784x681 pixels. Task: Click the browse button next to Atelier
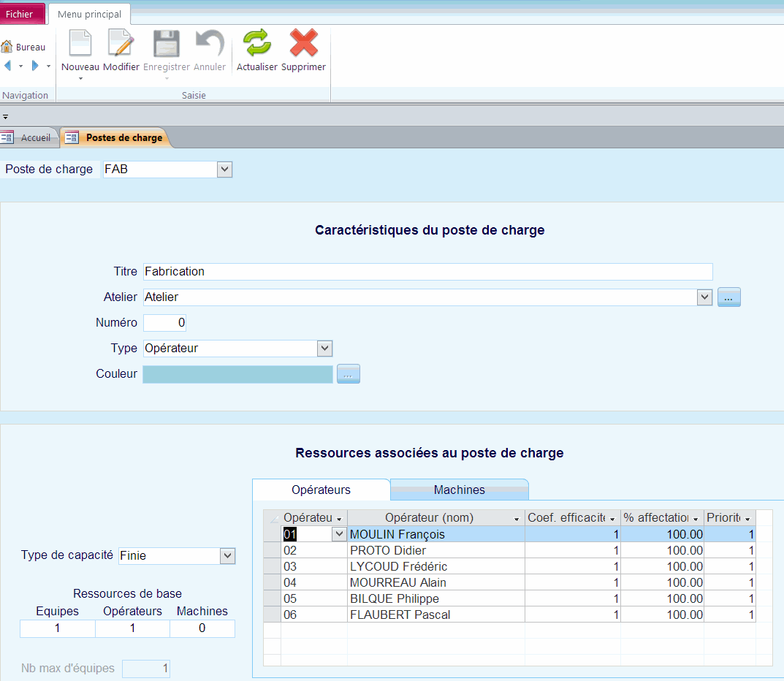point(728,297)
